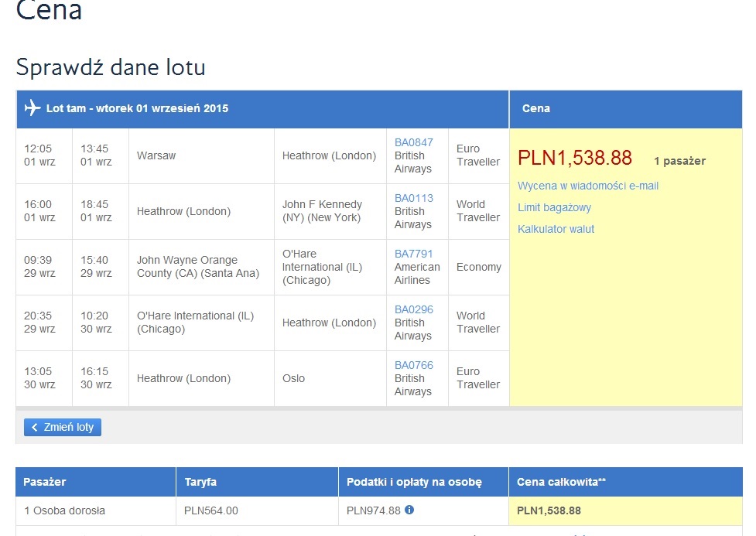Click the 20:35 29 wrz departure time
Viewport: 756px width, 536px height.
[39, 323]
